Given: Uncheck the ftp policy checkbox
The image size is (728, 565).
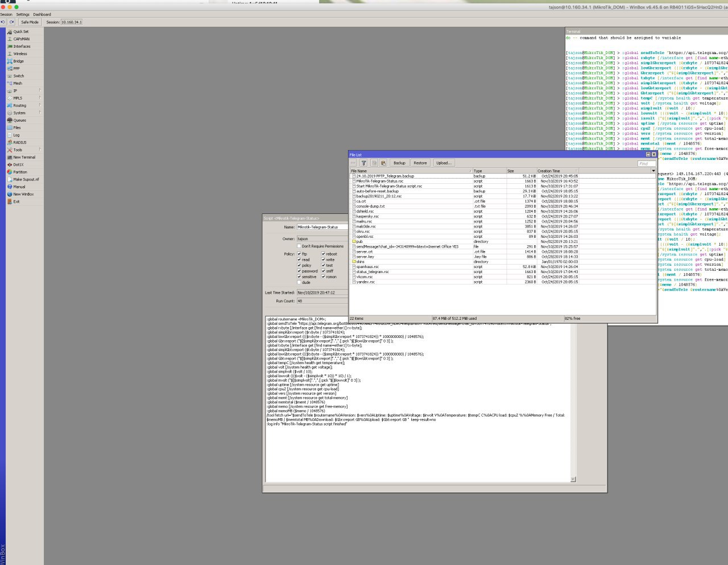Looking at the screenshot, I should 299,254.
